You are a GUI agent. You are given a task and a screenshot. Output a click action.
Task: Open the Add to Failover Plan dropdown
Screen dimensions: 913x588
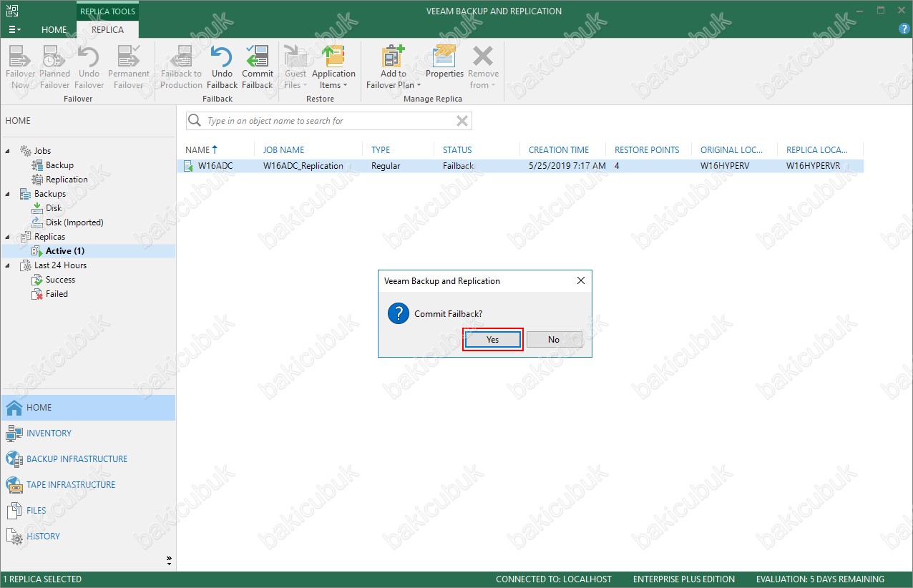click(x=394, y=67)
